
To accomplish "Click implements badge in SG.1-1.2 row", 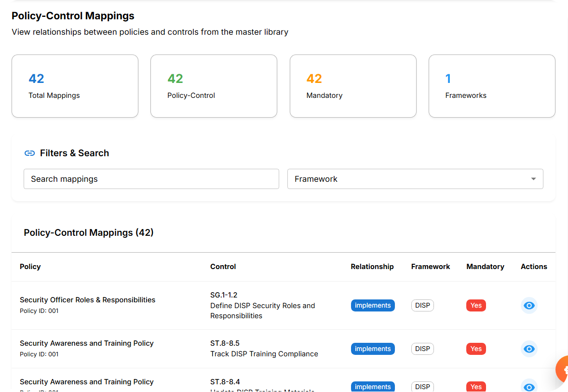I will point(373,305).
